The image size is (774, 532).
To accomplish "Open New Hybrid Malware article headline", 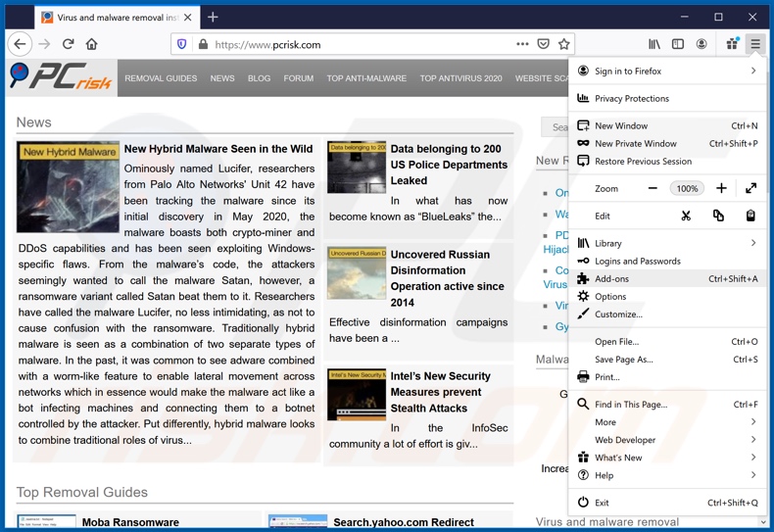I will 218,149.
